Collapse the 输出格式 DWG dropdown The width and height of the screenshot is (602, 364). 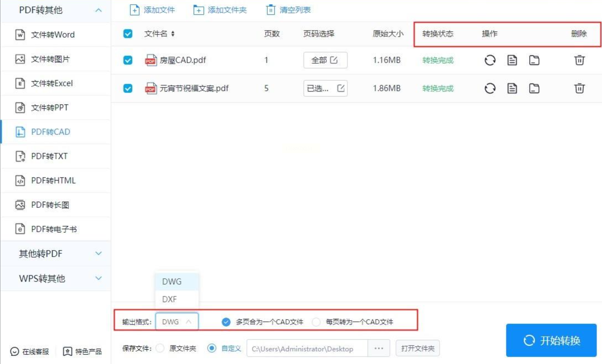pos(177,322)
